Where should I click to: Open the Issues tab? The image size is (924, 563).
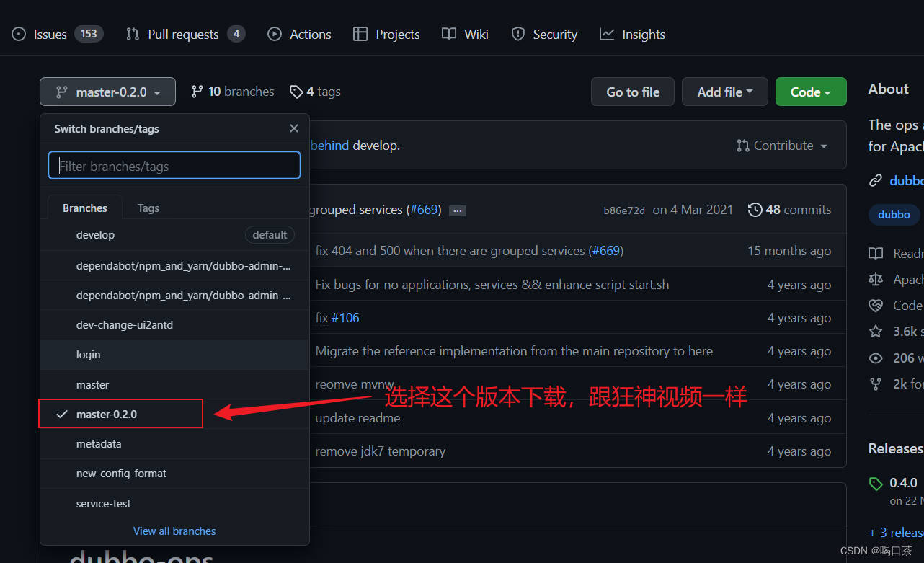coord(58,34)
